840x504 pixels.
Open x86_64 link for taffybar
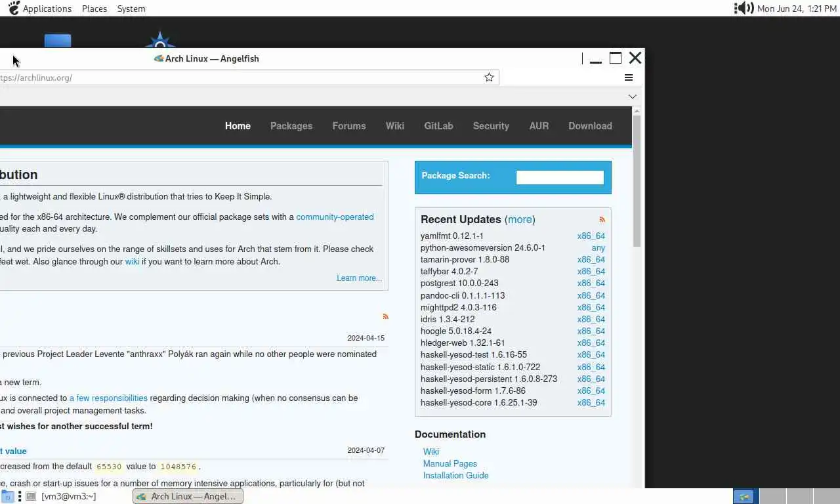(591, 272)
